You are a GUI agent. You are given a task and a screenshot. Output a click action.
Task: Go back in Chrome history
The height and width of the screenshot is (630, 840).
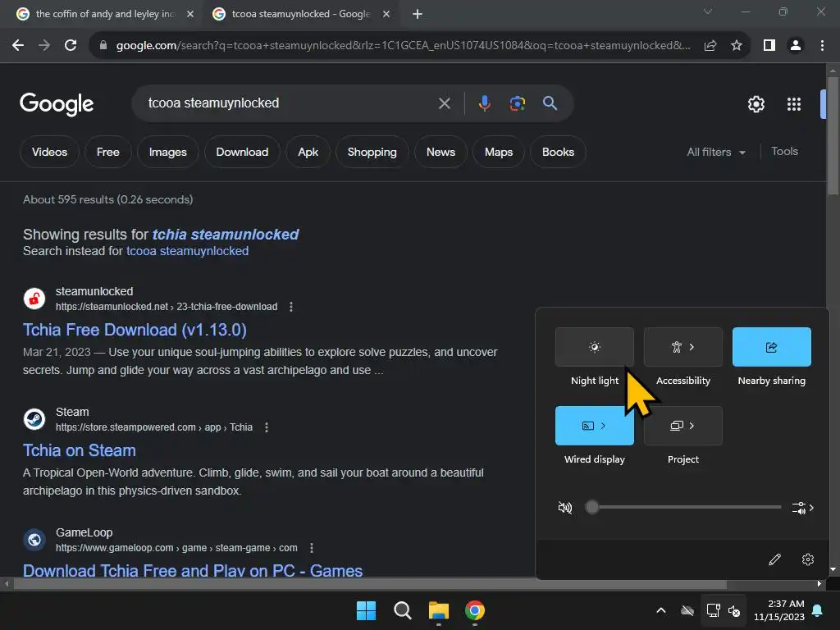click(18, 46)
